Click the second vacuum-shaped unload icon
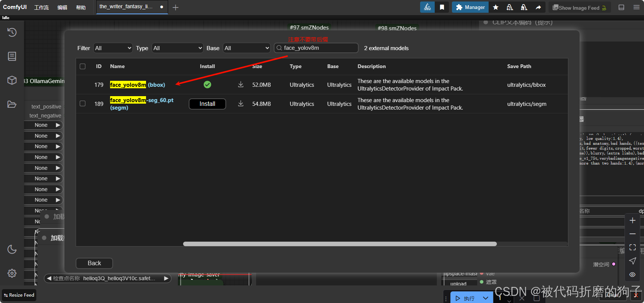The height and width of the screenshot is (303, 644). click(x=524, y=7)
